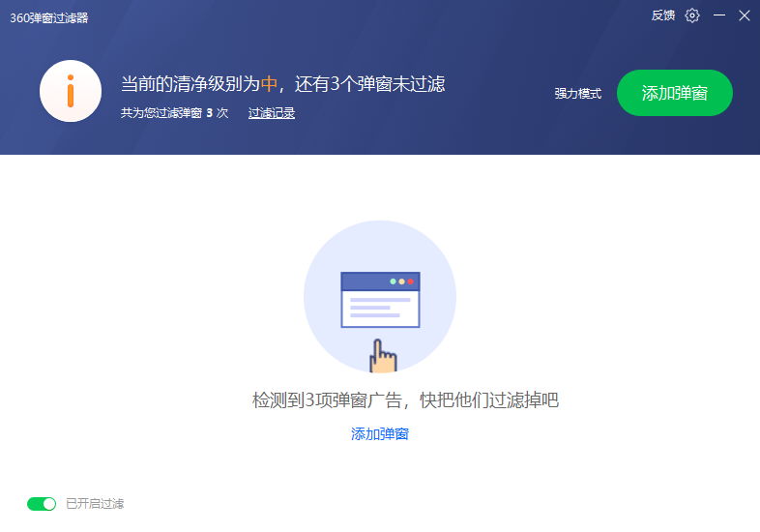Click the blue 添加弹窗 link
760x532 pixels.
tap(379, 433)
